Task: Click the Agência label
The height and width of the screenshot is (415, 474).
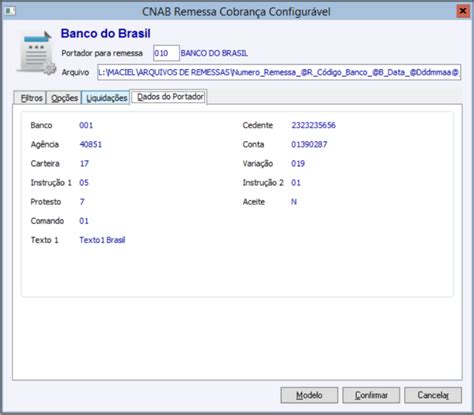Action: coord(45,144)
